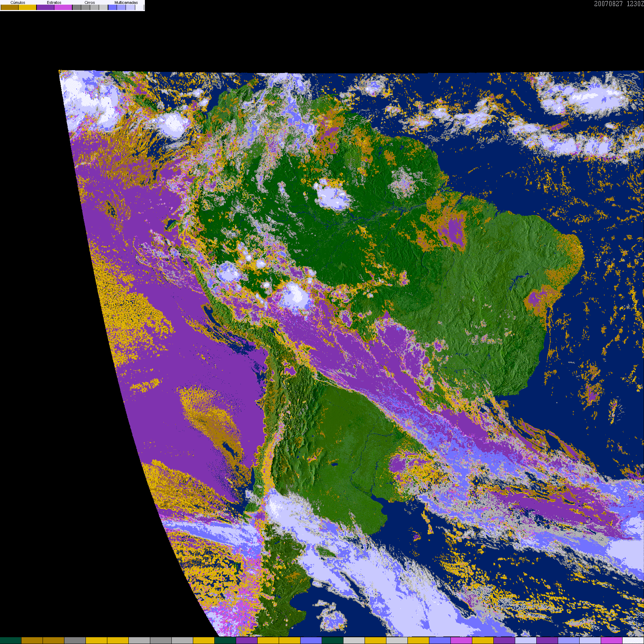Click the dark purple Estratos legend swatch
The image size is (644, 644).
[45, 7]
